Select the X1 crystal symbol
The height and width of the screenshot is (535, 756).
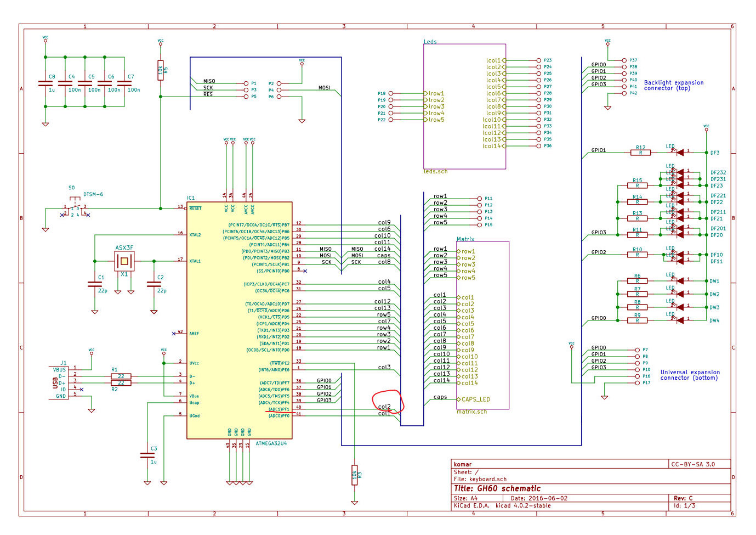124,261
